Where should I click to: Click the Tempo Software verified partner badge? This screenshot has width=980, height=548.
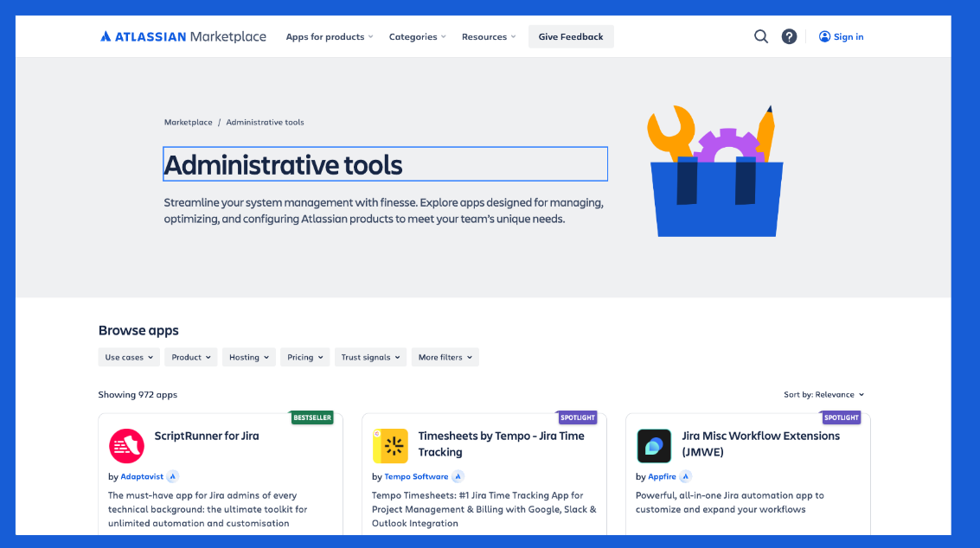458,476
